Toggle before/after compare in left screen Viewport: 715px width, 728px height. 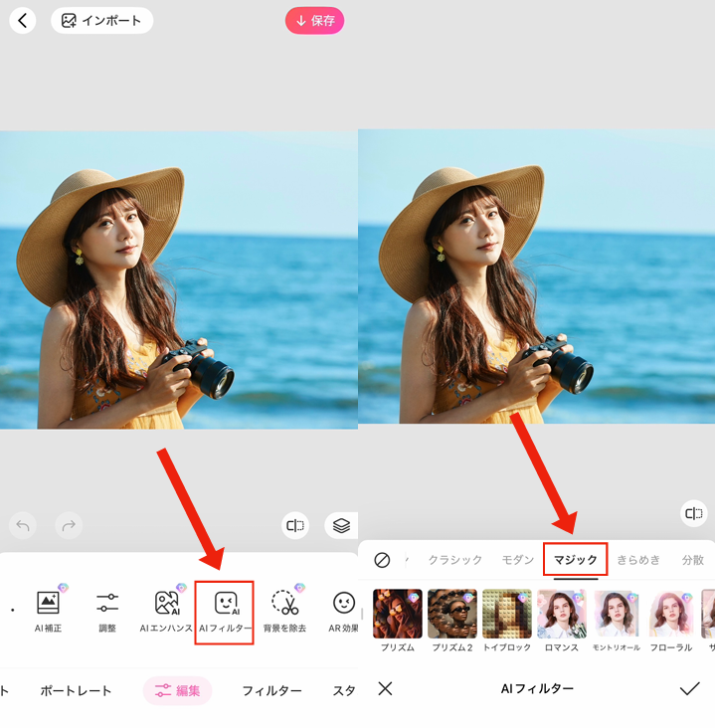(294, 525)
